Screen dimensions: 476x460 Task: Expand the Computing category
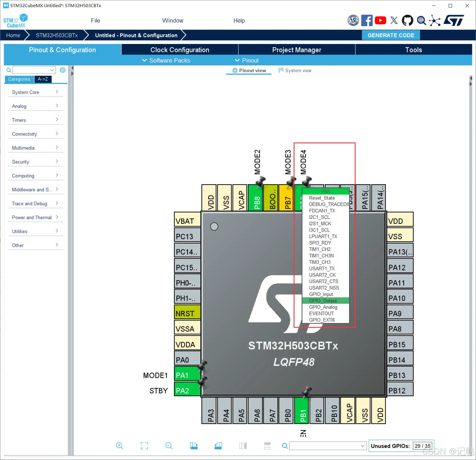point(36,176)
